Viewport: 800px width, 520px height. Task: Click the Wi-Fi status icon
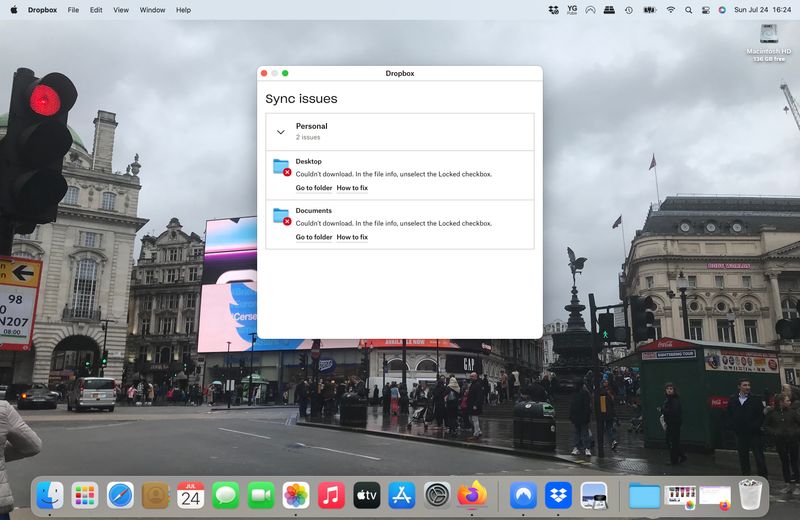(670, 10)
